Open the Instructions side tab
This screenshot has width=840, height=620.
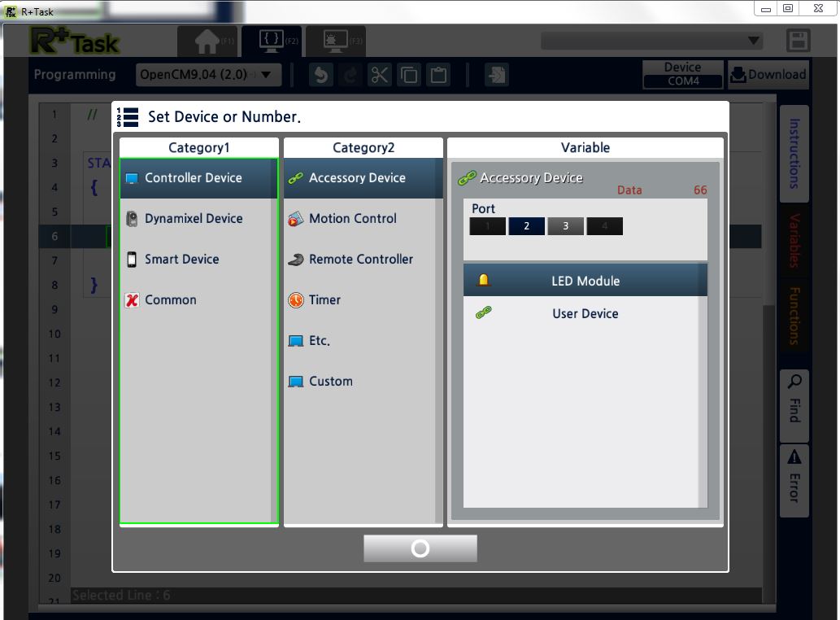pos(794,154)
